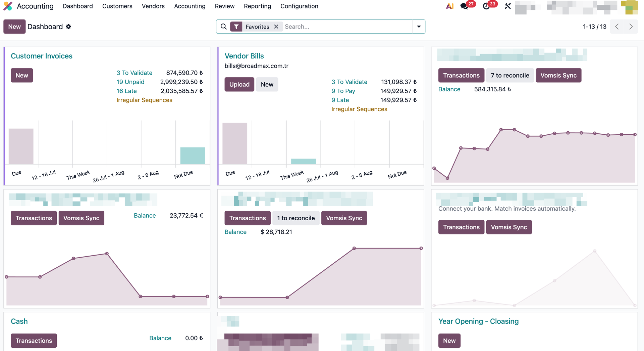Focus the Search input field

pos(347,27)
